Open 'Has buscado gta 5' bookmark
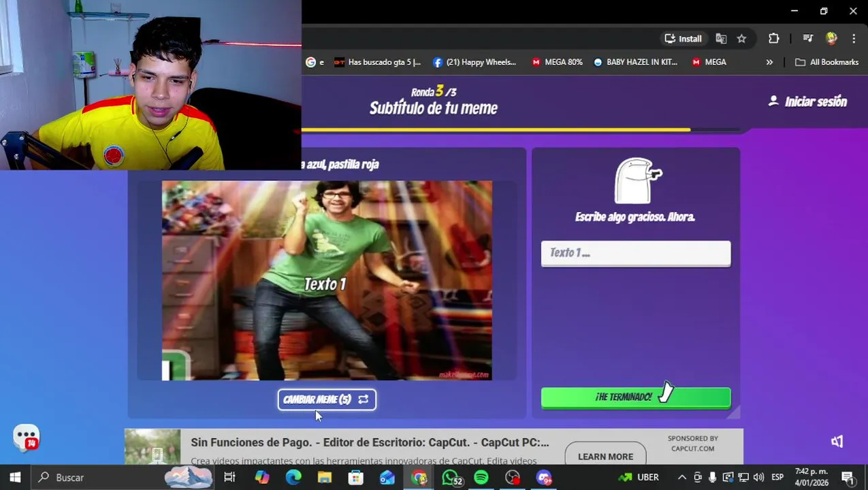This screenshot has height=490, width=868. click(x=378, y=62)
